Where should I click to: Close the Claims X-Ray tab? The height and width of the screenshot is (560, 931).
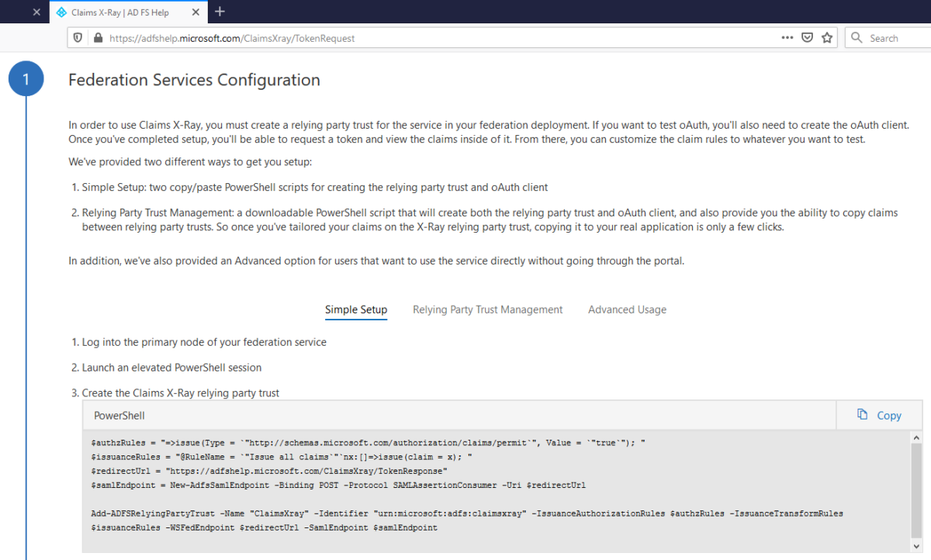click(194, 12)
